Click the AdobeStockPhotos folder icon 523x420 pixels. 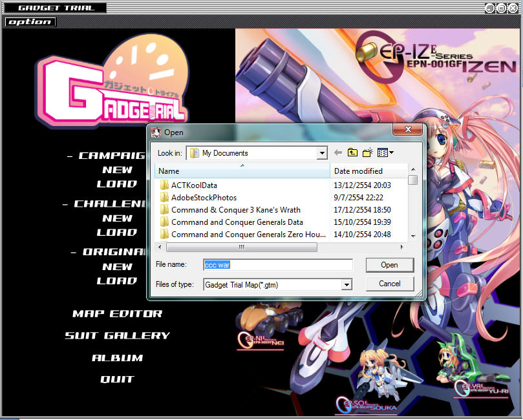point(164,197)
